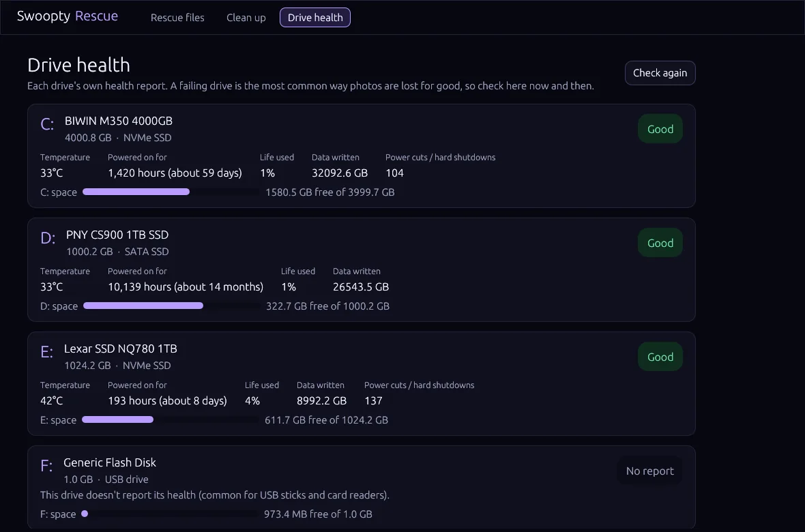Click the 42°C temperature value
Image resolution: width=805 pixels, height=532 pixels.
(x=52, y=401)
